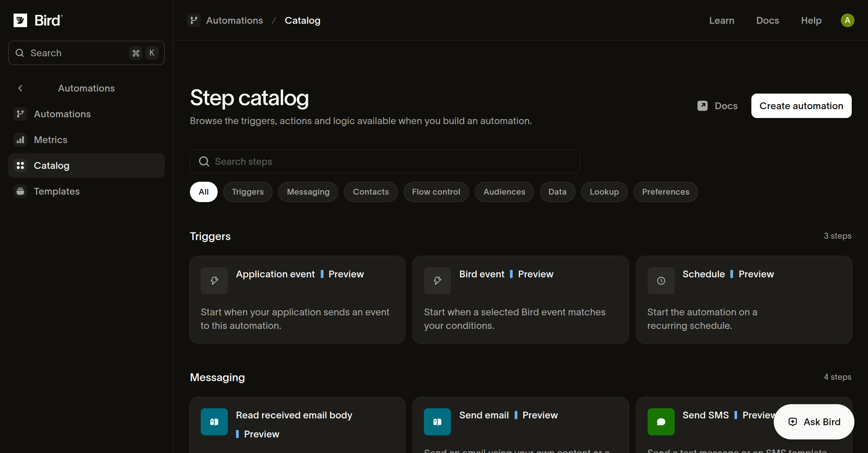This screenshot has width=868, height=453.
Task: Click the Preview tag on Send email
Action: point(536,415)
